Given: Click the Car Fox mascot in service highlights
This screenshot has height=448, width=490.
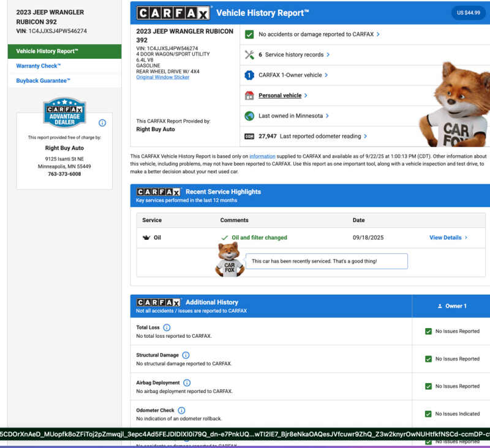Looking at the screenshot, I should point(230,259).
